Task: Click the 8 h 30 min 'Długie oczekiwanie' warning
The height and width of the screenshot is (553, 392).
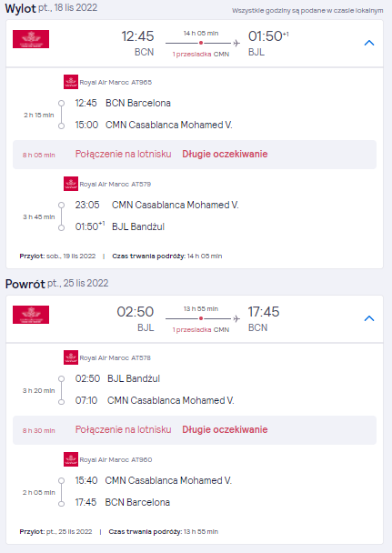Action: (x=225, y=429)
